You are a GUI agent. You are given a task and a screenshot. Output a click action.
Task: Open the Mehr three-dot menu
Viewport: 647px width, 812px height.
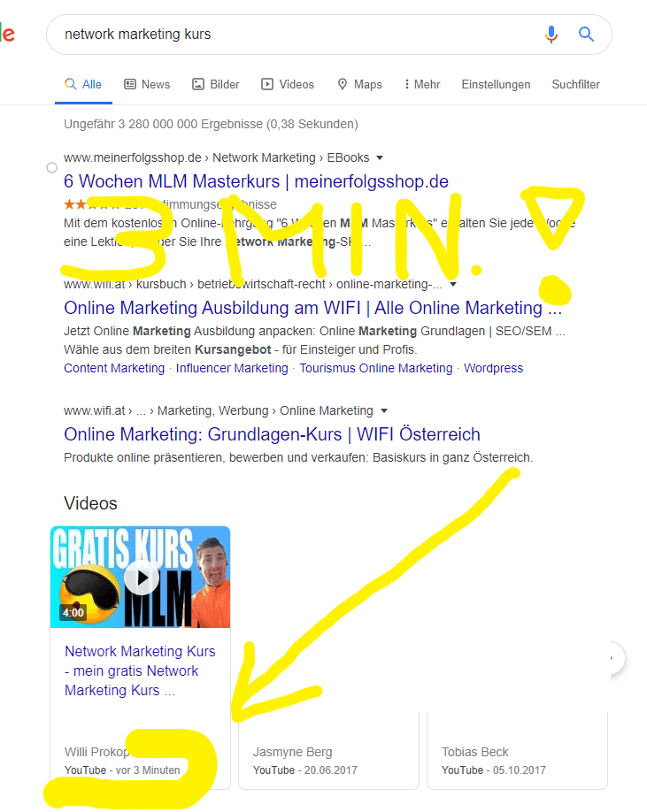tap(421, 84)
